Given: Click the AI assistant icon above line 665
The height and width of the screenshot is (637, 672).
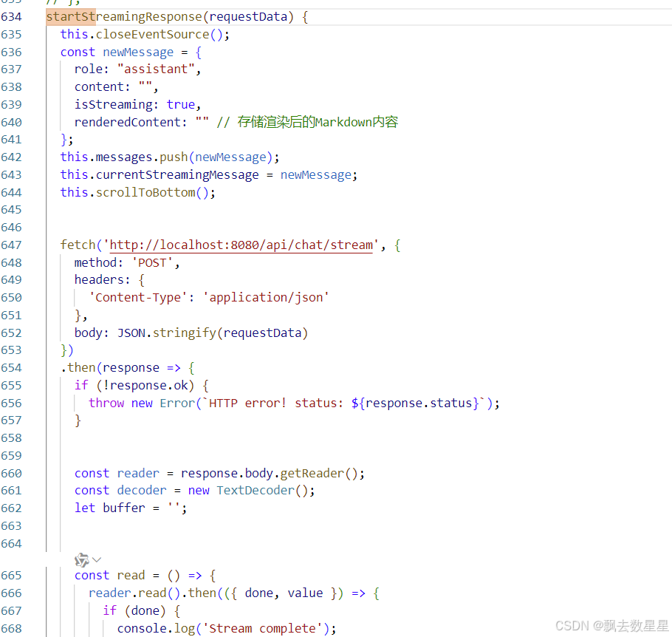Looking at the screenshot, I should point(81,559).
